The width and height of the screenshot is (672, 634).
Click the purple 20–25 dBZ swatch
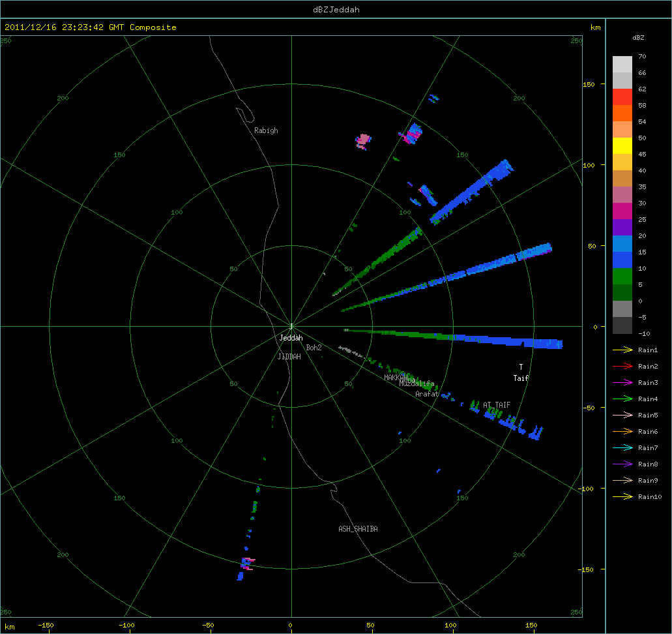[622, 228]
